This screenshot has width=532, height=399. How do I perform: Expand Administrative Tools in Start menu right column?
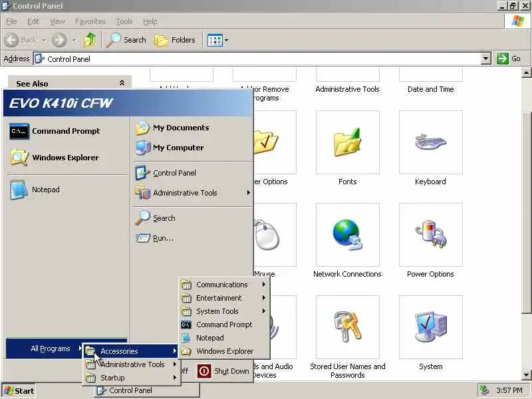coord(193,193)
